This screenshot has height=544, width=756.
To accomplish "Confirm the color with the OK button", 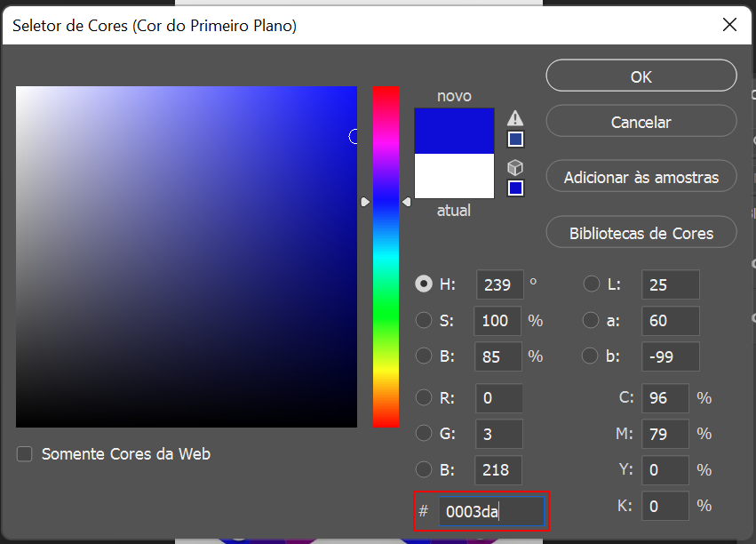I will pyautogui.click(x=641, y=75).
